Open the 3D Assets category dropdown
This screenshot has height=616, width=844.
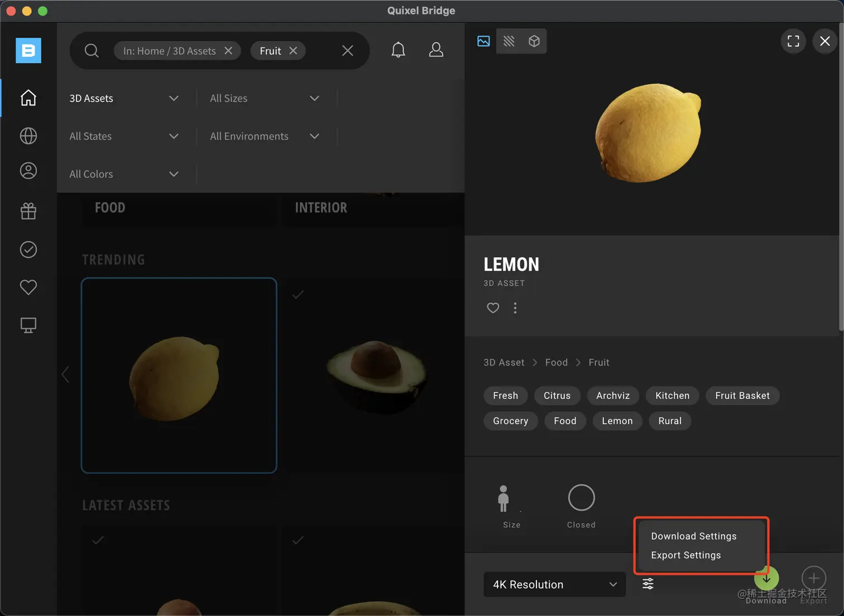[124, 98]
